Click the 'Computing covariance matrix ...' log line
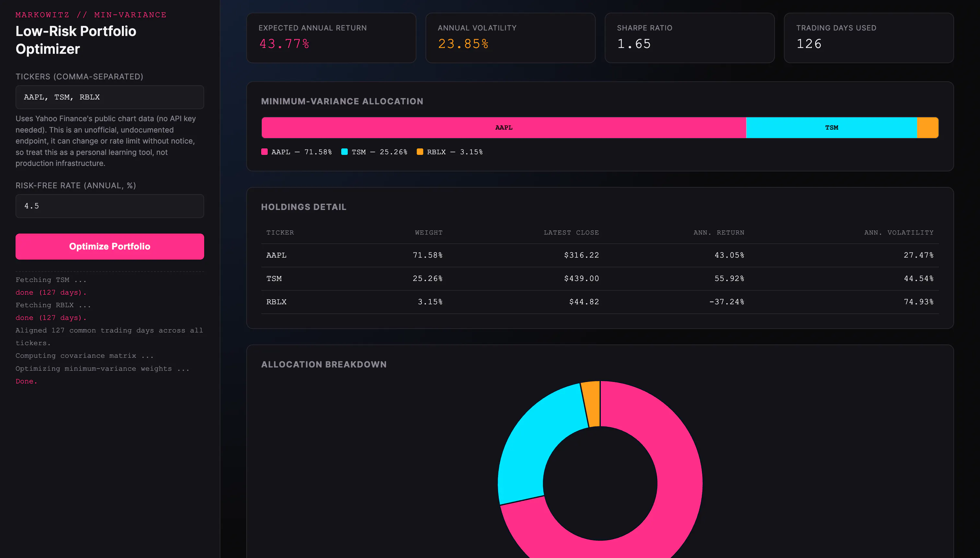 pos(85,356)
